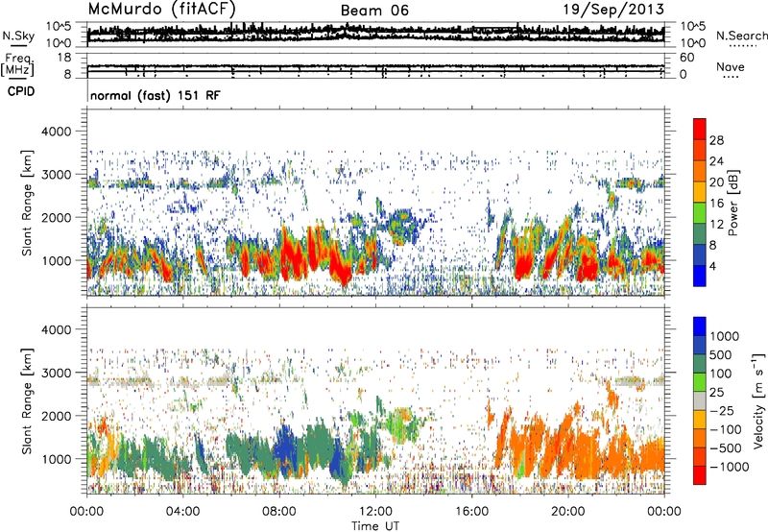This screenshot has height=532, width=768.
Task: Click the '-25' velocity scale value
Action: (x=722, y=411)
